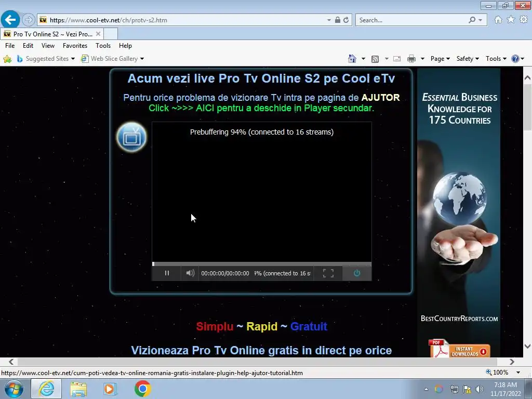Click the Forward navigation arrow
The height and width of the screenshot is (399, 532).
(29, 20)
